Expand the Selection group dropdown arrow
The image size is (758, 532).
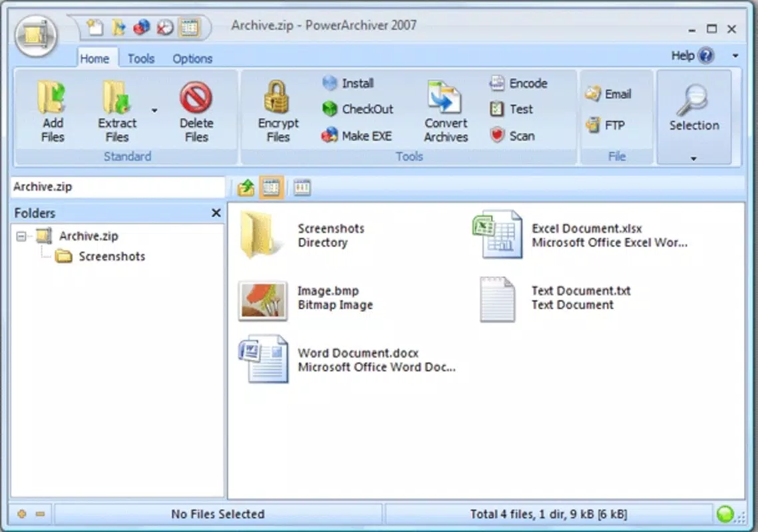[693, 158]
